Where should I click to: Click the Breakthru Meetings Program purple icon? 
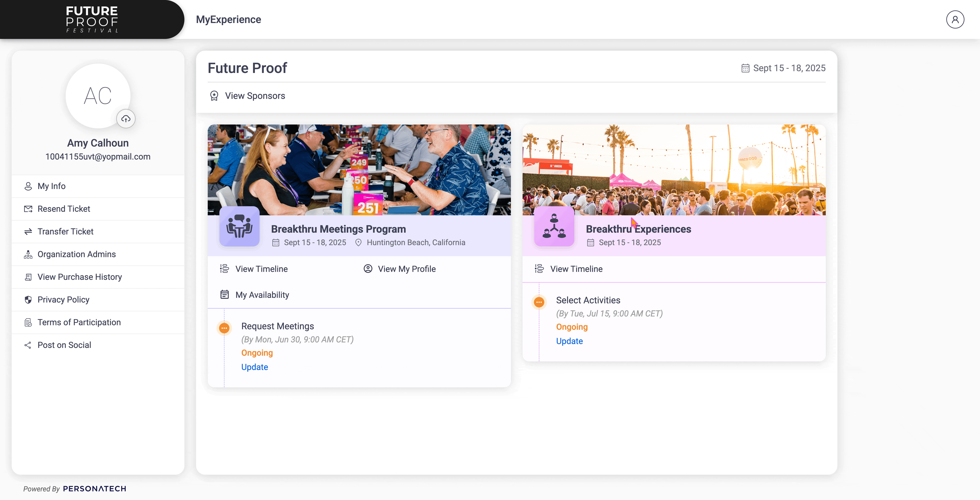(x=239, y=226)
